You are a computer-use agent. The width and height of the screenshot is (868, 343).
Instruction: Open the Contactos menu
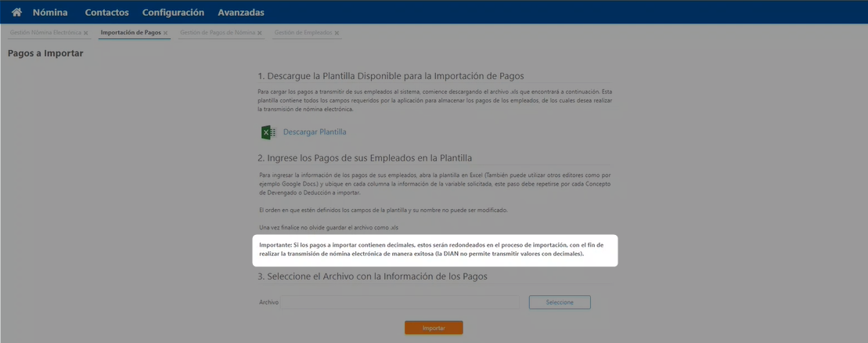pos(106,13)
